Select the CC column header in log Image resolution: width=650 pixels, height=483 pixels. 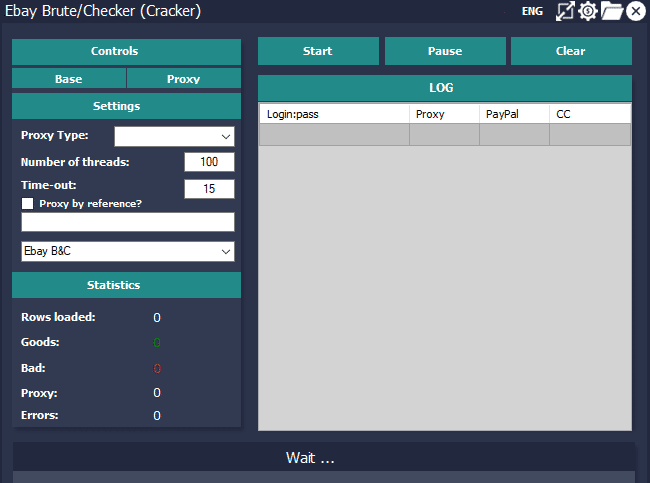590,114
